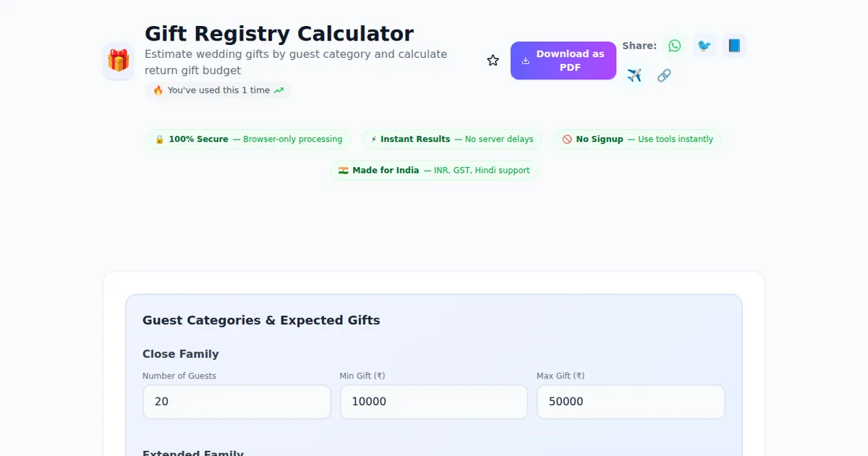Click the Guest Categories & Expected Gifts heading
The height and width of the screenshot is (456, 868).
point(261,320)
